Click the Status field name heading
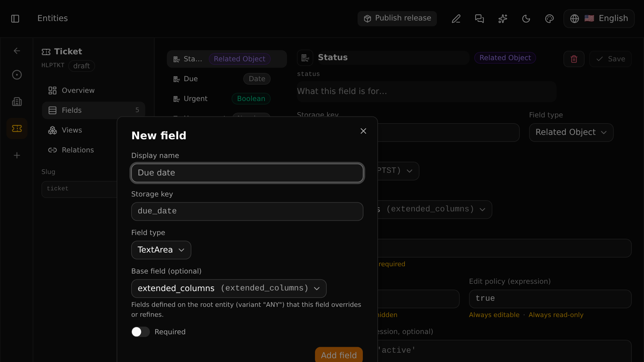Screen dimensions: 644x362 [x=332, y=58]
